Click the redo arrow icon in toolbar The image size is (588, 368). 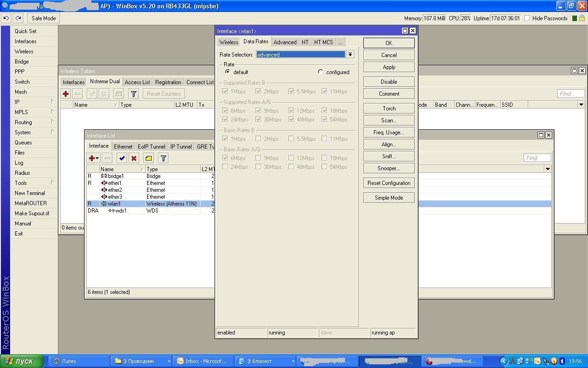18,18
